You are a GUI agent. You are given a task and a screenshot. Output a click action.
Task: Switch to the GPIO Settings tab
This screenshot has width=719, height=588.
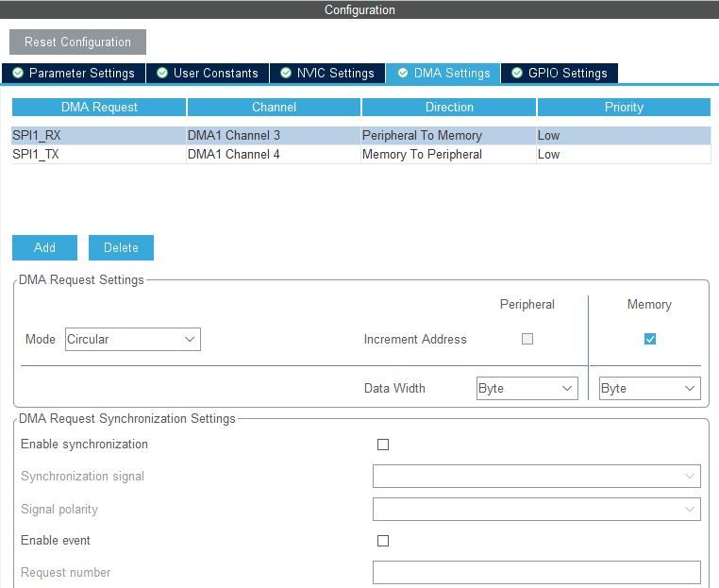560,74
